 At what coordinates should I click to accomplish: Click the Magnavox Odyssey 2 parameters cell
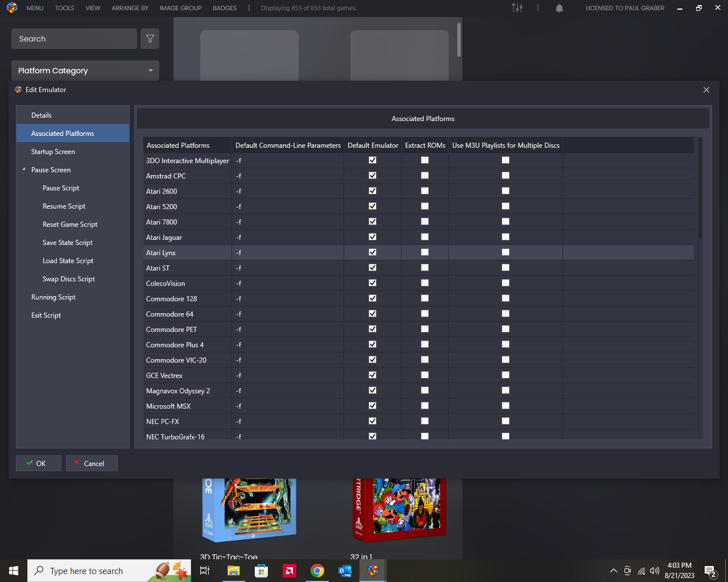288,390
